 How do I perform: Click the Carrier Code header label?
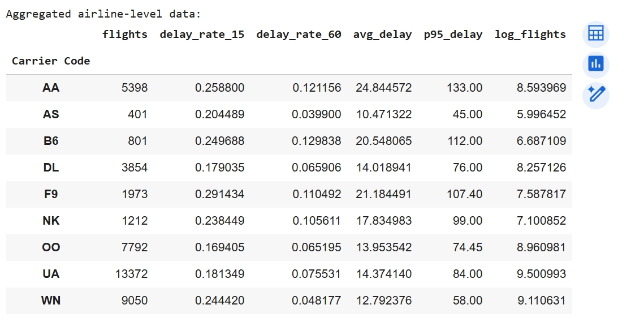pyautogui.click(x=50, y=61)
